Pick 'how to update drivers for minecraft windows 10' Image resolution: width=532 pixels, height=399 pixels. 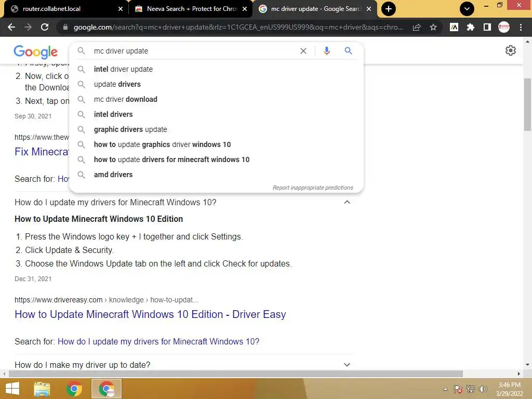click(x=216, y=159)
